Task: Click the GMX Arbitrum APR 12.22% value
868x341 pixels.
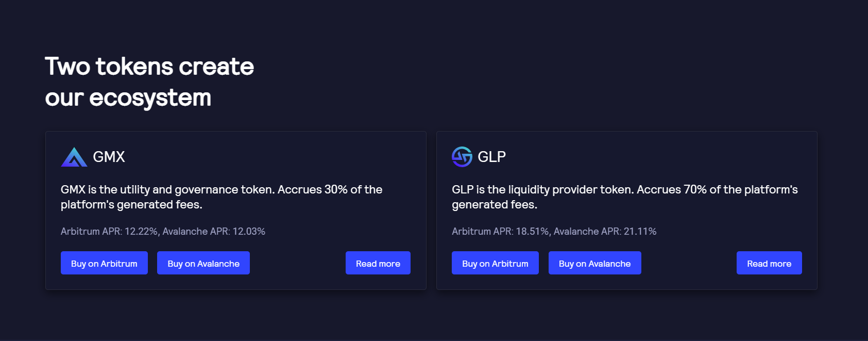Action: coord(141,232)
